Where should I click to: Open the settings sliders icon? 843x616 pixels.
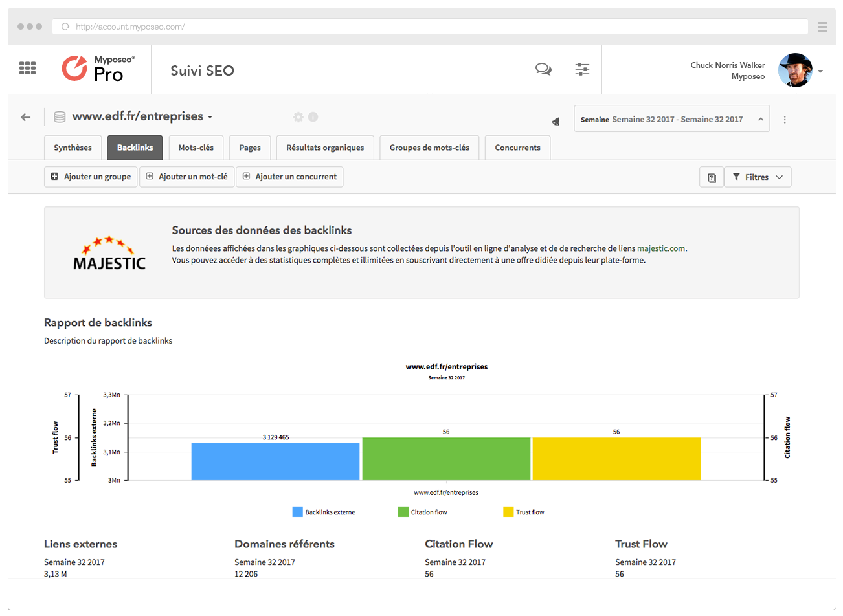[582, 69]
